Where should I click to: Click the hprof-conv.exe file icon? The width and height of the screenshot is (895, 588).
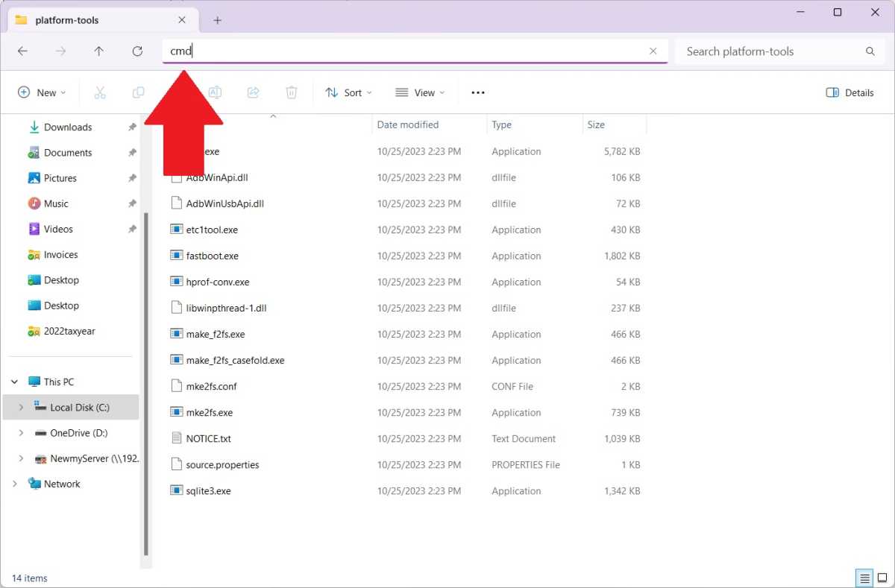point(177,282)
